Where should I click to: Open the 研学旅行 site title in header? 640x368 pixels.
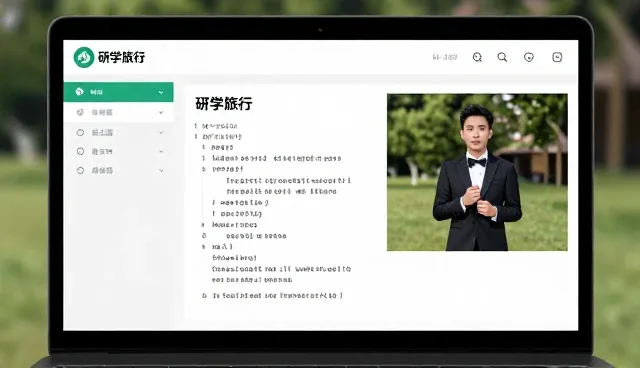[x=121, y=57]
